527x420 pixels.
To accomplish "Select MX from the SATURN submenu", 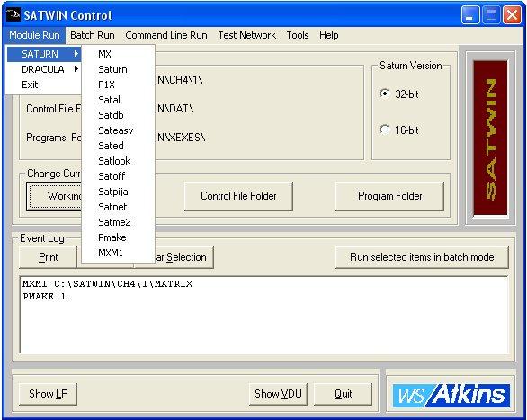I will pyautogui.click(x=118, y=54).
